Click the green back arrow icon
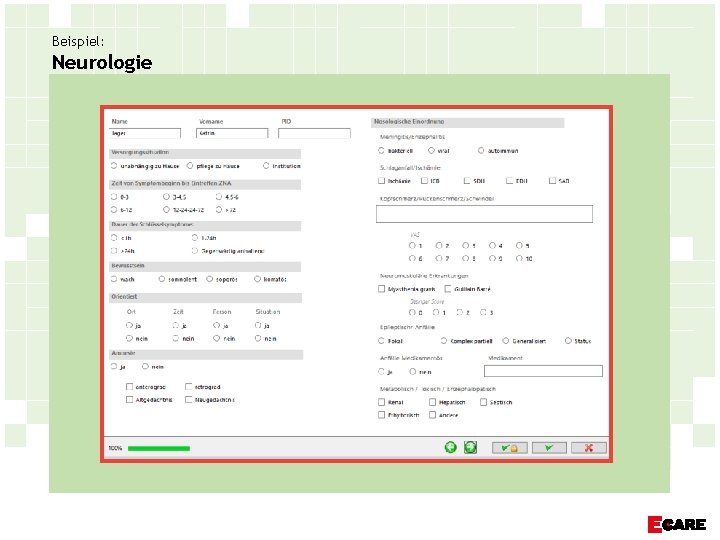This screenshot has width=720, height=540. (x=450, y=447)
